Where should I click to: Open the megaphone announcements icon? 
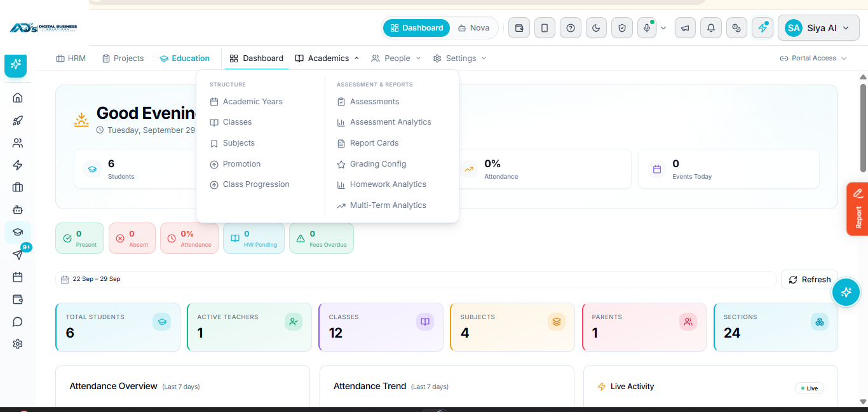(685, 28)
